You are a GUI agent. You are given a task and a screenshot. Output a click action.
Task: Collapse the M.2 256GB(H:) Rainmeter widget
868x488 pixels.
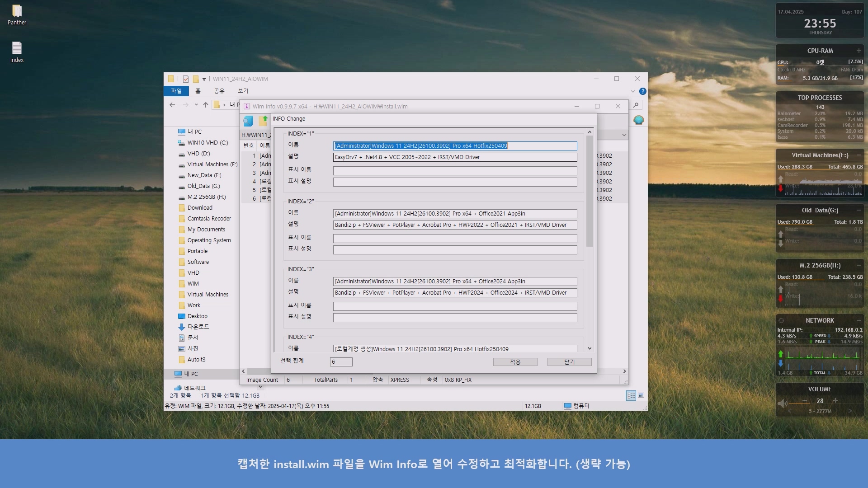(x=859, y=265)
